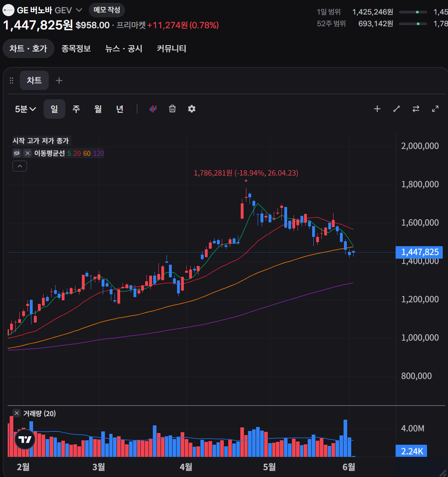The image size is (448, 477).
Task: Open the 5분 interval dropdown
Action: point(25,109)
